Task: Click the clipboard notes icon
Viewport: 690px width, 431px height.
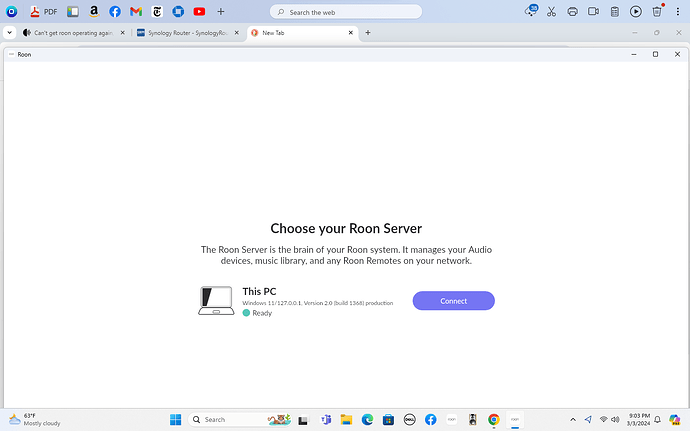Action: [x=615, y=12]
